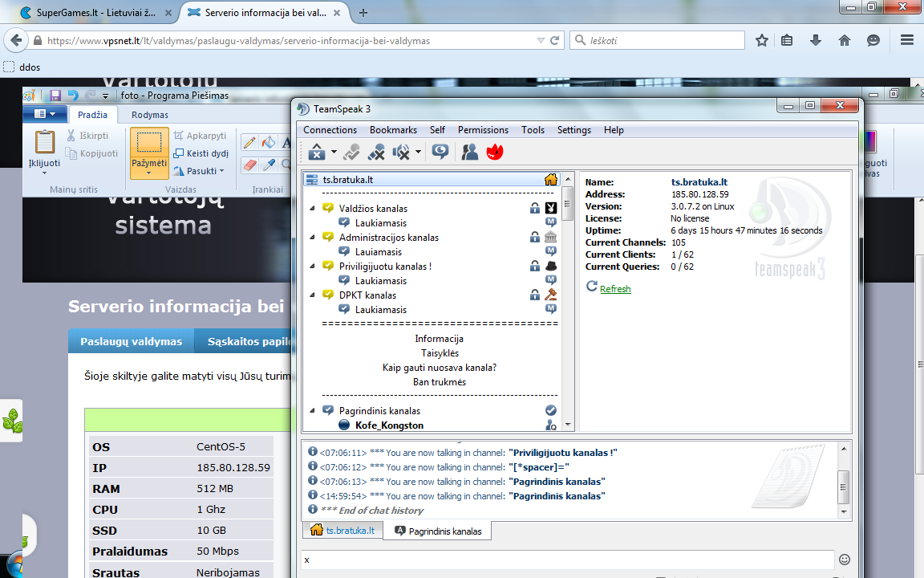Open the emoticon smiley picker in TeamSpeak chat

pyautogui.click(x=845, y=560)
